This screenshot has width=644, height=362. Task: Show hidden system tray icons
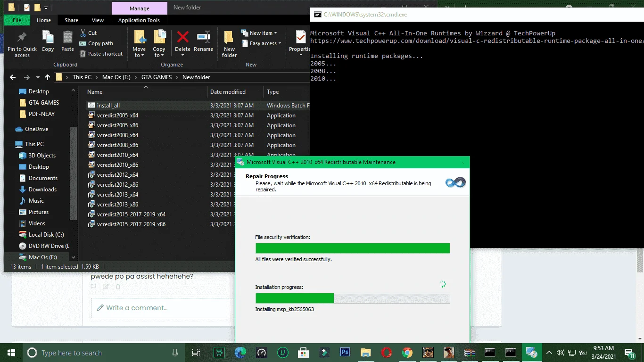[x=549, y=353]
